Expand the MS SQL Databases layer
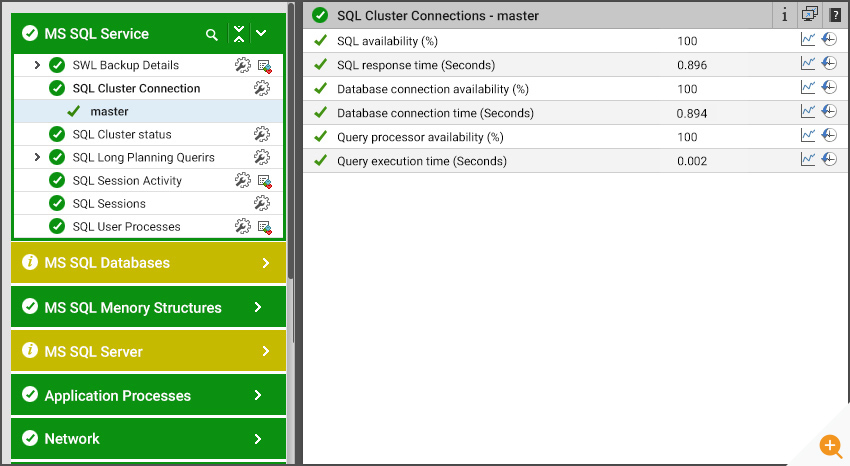 click(266, 263)
